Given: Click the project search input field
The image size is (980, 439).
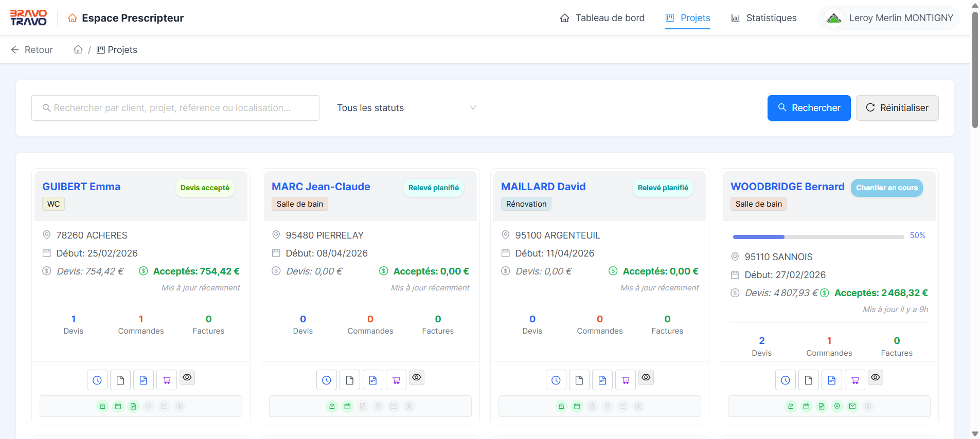Looking at the screenshot, I should pyautogui.click(x=175, y=108).
